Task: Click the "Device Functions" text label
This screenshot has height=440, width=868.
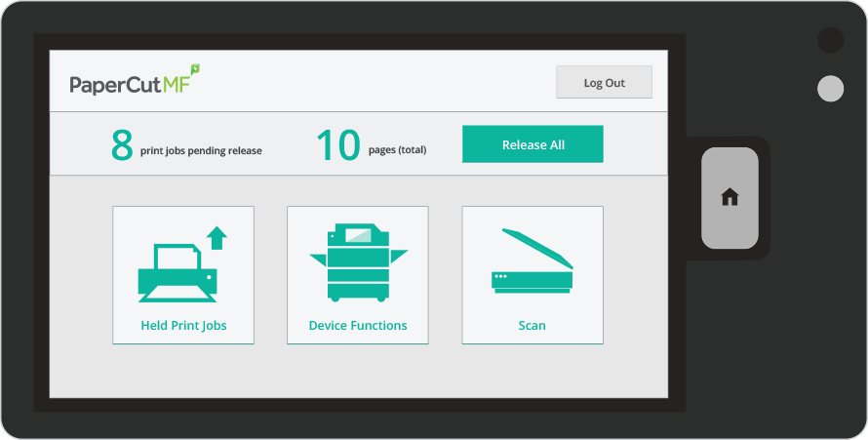Action: pyautogui.click(x=358, y=326)
